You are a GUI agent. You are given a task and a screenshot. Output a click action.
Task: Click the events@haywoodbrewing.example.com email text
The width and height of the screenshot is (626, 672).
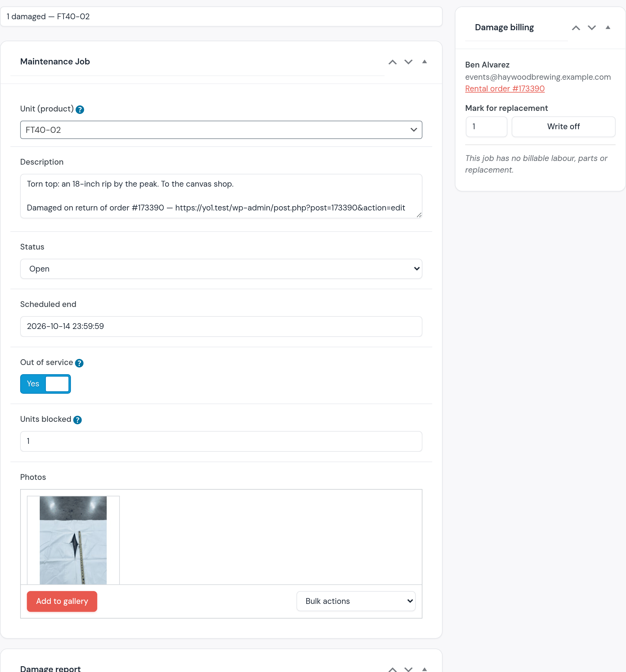[538, 77]
